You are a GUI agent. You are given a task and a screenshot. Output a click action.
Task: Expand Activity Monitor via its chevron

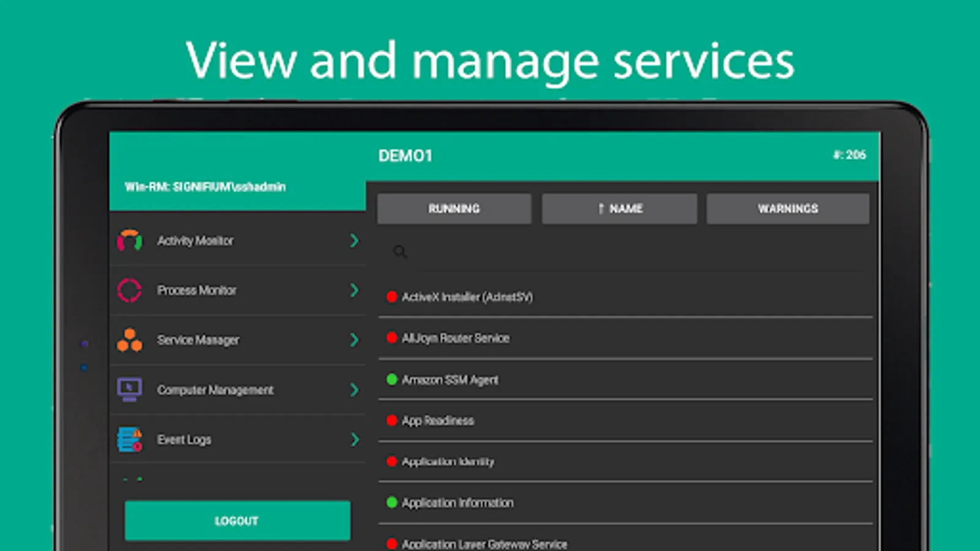pyautogui.click(x=354, y=241)
